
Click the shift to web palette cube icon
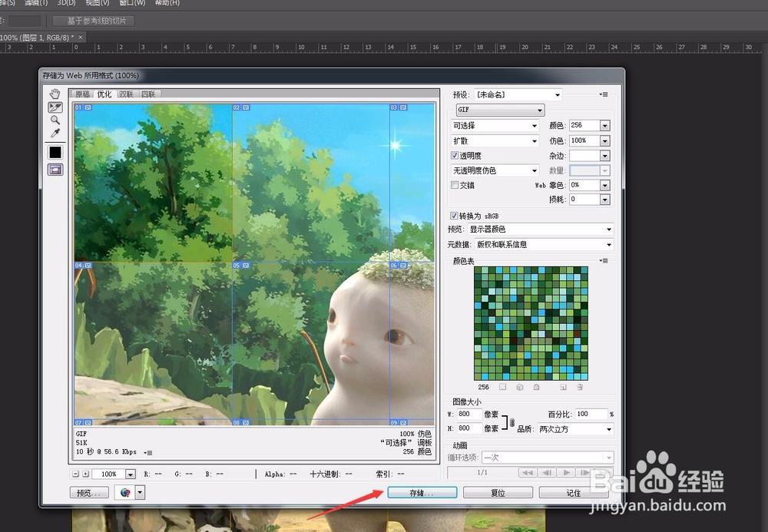pyautogui.click(x=520, y=387)
